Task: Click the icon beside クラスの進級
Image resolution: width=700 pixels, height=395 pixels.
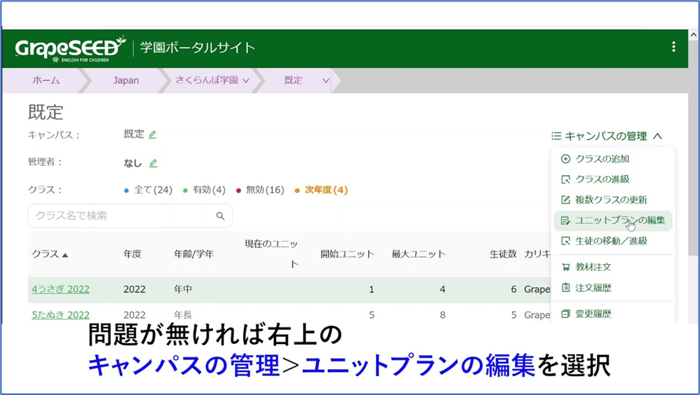Action: pyautogui.click(x=565, y=179)
